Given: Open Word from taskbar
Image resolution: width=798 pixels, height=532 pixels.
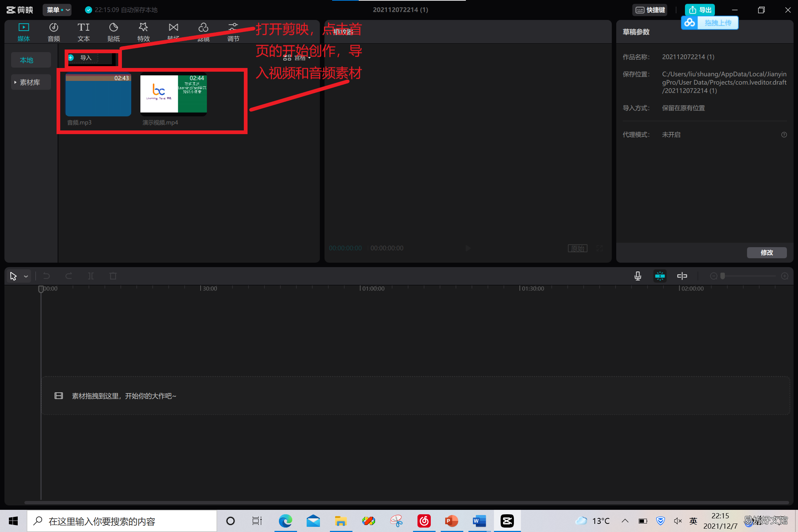Looking at the screenshot, I should pos(479,521).
